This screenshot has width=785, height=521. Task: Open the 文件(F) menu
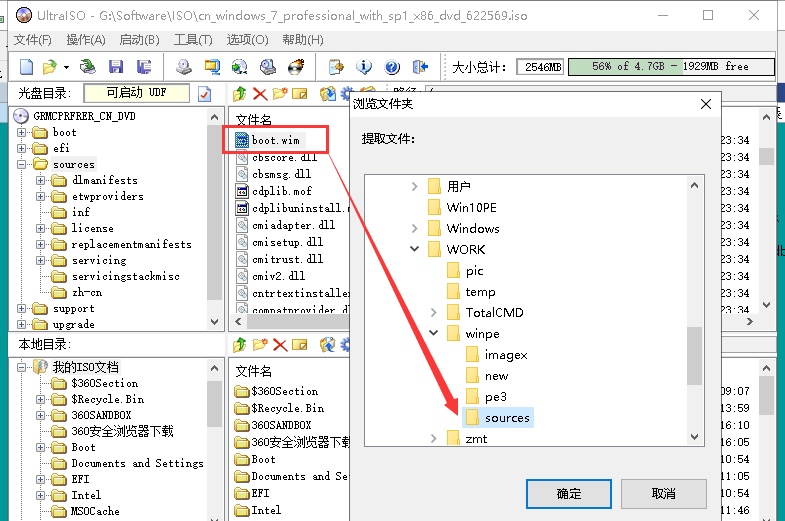click(33, 40)
